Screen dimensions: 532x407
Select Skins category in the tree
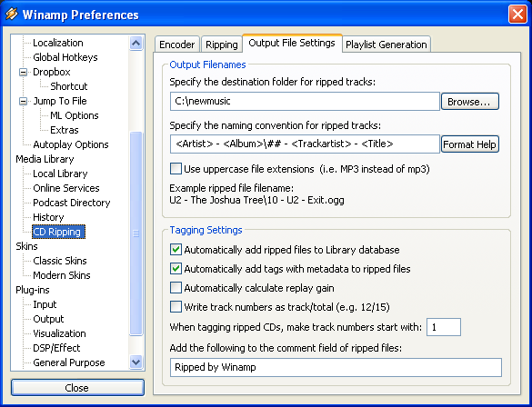tap(26, 246)
